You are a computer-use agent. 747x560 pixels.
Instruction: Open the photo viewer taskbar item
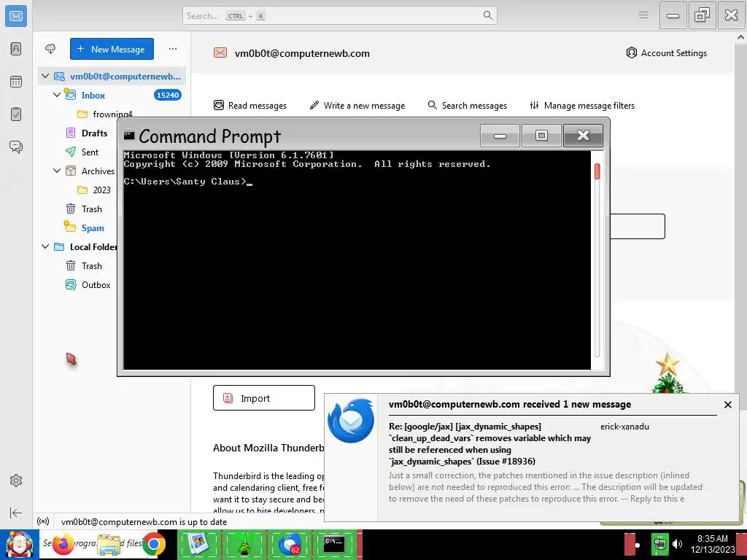pyautogui.click(x=198, y=544)
